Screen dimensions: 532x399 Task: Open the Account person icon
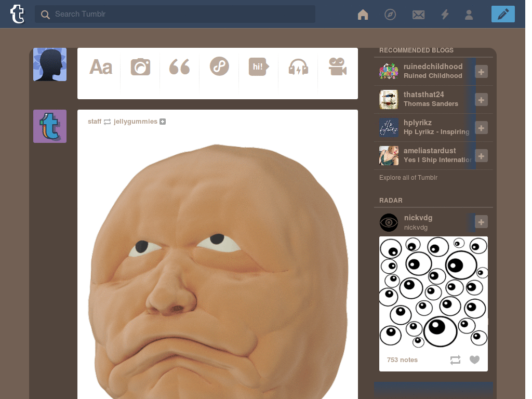[469, 15]
